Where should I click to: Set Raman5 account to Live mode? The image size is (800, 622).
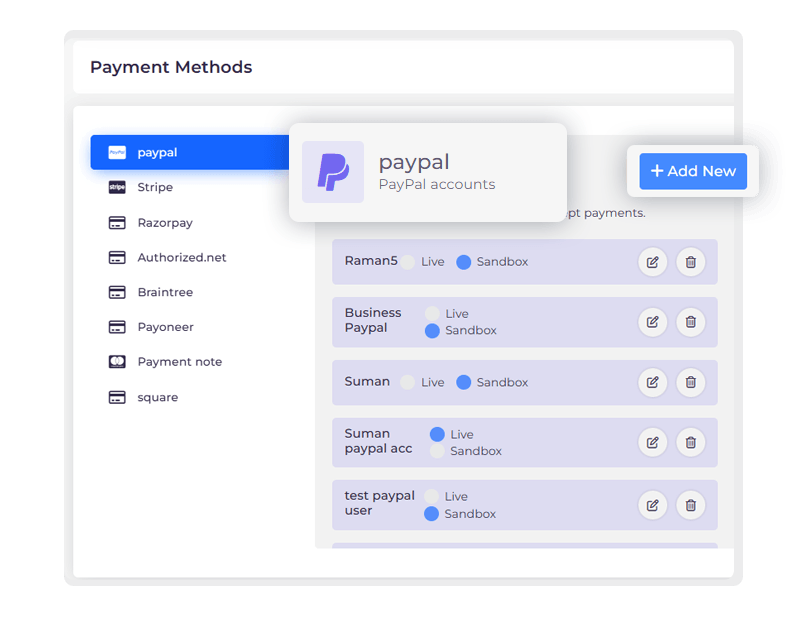[x=408, y=262]
